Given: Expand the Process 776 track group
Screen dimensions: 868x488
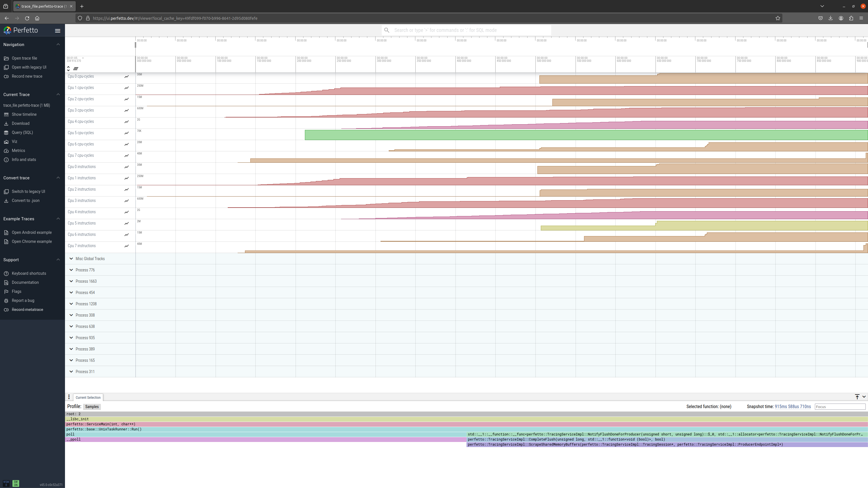Looking at the screenshot, I should point(71,270).
